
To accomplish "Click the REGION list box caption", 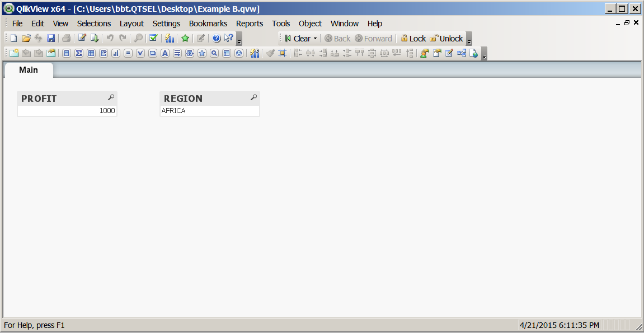I will pos(210,99).
